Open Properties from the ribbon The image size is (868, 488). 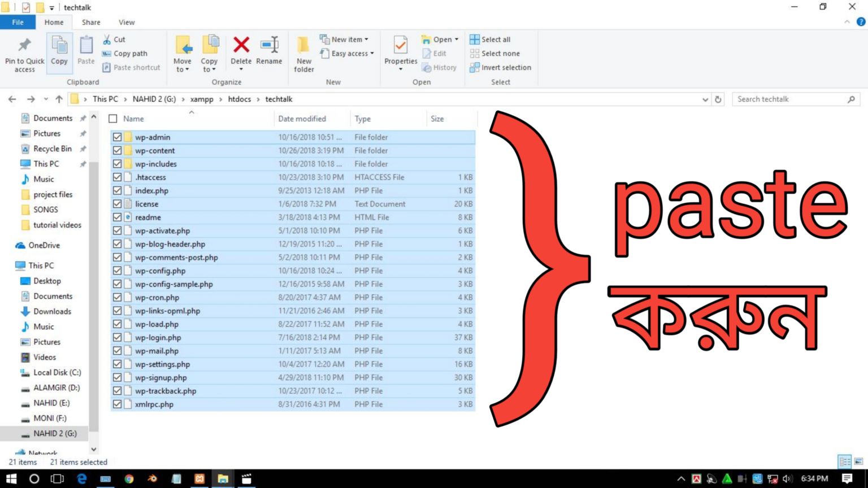[x=400, y=48]
